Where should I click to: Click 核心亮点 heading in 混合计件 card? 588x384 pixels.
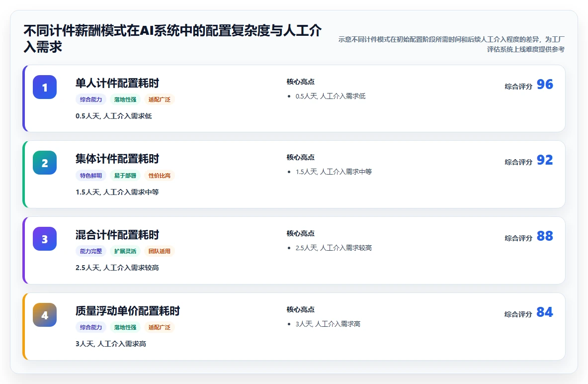[x=300, y=233]
